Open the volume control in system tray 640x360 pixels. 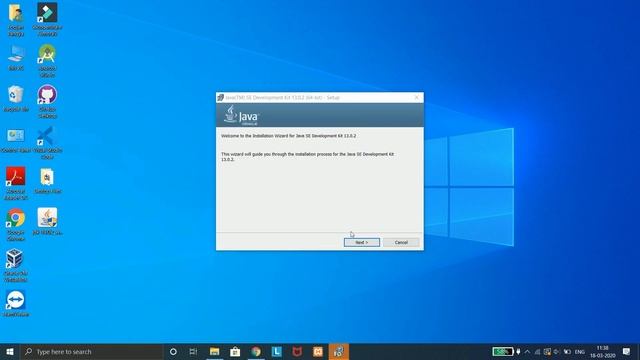click(557, 351)
